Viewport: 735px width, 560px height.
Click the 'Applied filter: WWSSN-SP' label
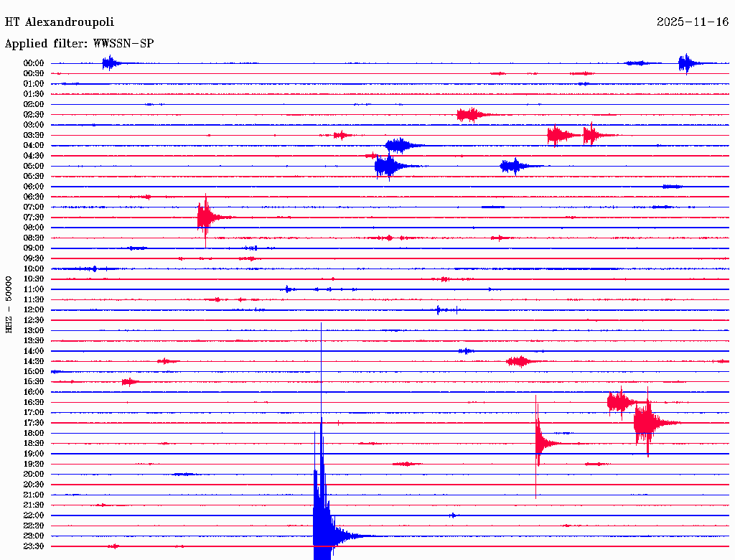[x=79, y=44]
